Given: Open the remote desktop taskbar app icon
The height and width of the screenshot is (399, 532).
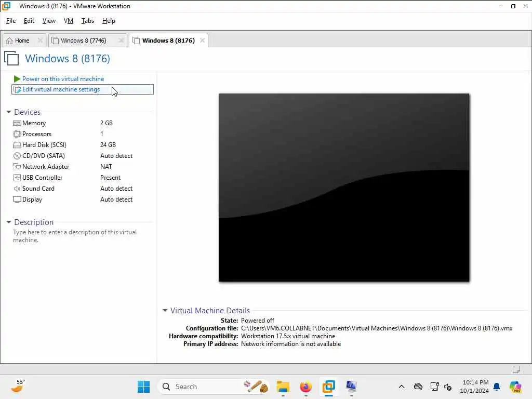Looking at the screenshot, I should (351, 387).
